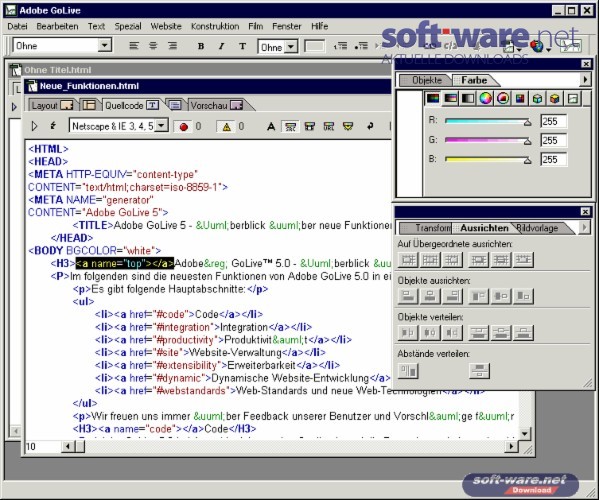Switch to the Bildvorlage palette tab
This screenshot has height=500, width=599.
pos(541,228)
